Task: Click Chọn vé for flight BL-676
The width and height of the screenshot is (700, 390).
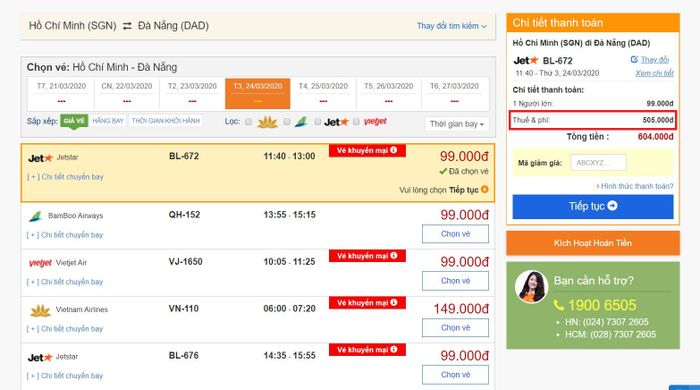Action: point(455,374)
